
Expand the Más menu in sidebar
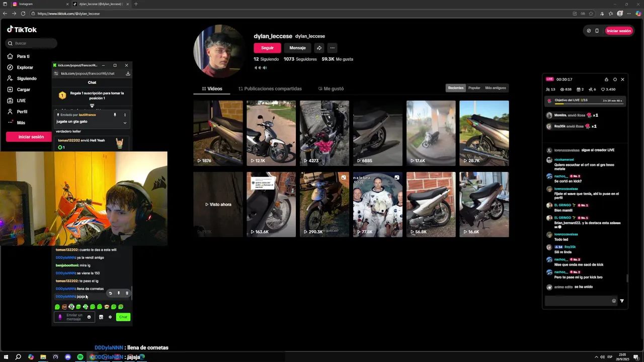point(16,123)
